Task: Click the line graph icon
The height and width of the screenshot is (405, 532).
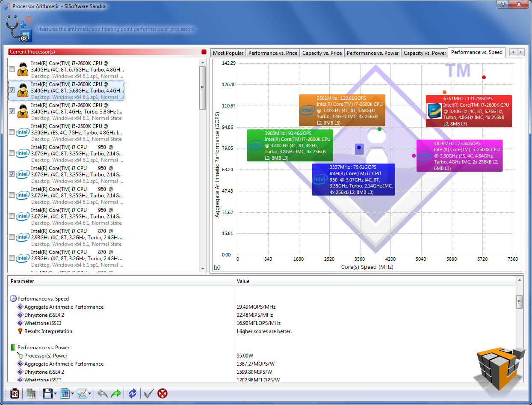Action: [82, 393]
